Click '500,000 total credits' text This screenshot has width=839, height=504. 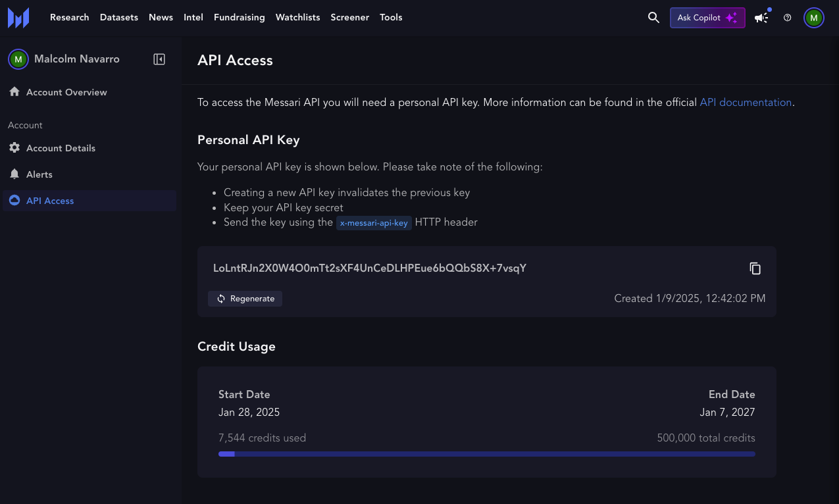(x=706, y=438)
